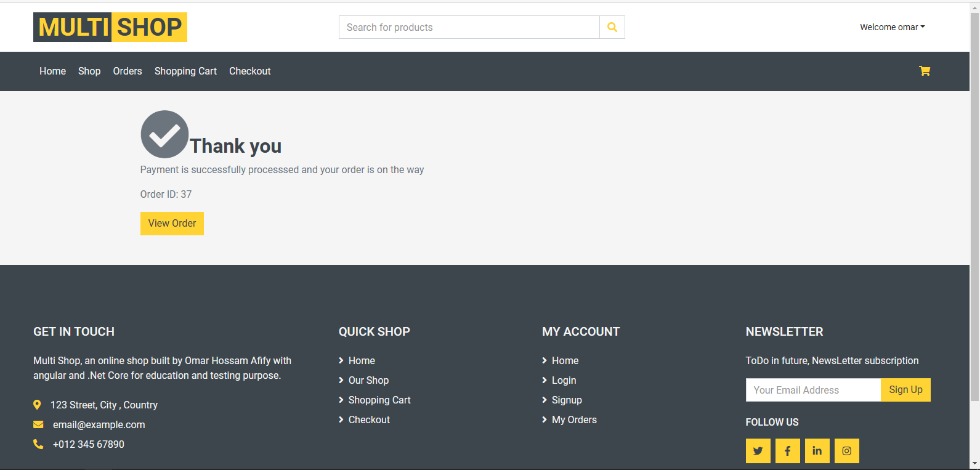Open Checkout link under Quick Shop
Viewport: 980px width, 470px height.
[369, 419]
